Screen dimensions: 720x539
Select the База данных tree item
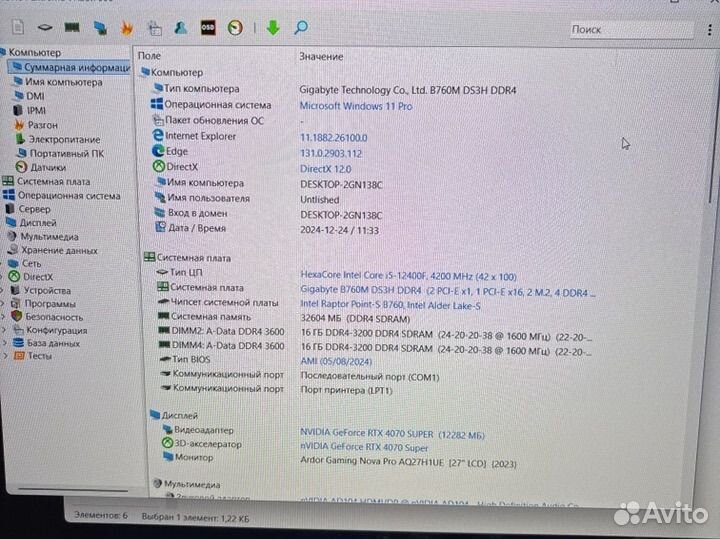click(46, 343)
